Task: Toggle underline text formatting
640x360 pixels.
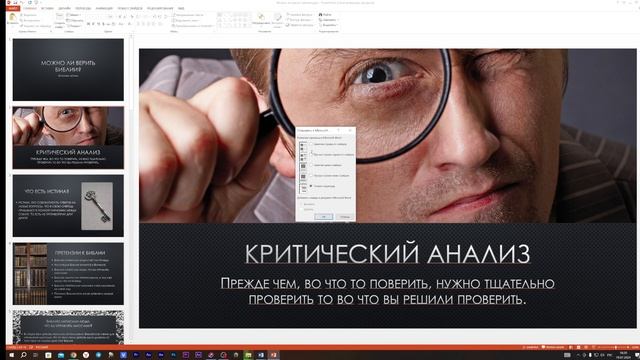Action: click(98, 24)
